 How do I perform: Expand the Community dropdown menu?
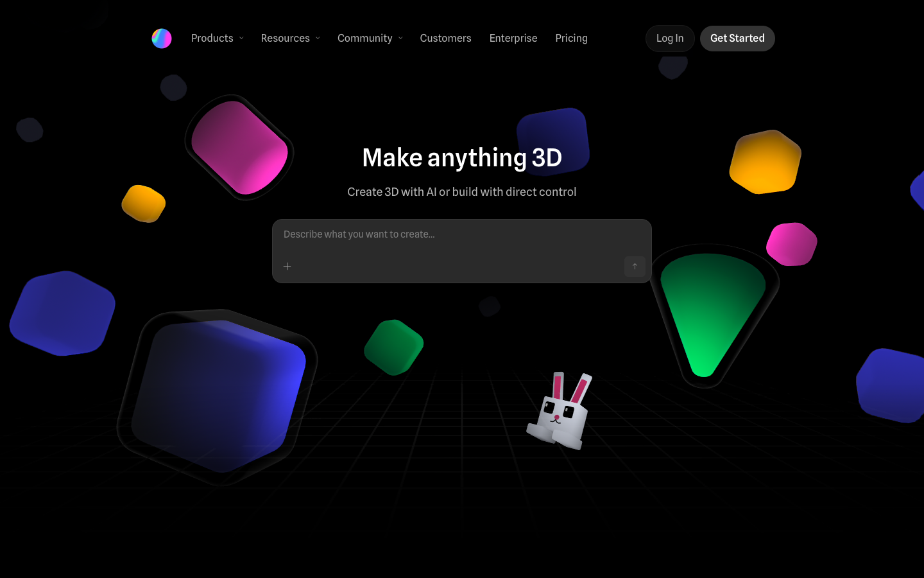(370, 39)
